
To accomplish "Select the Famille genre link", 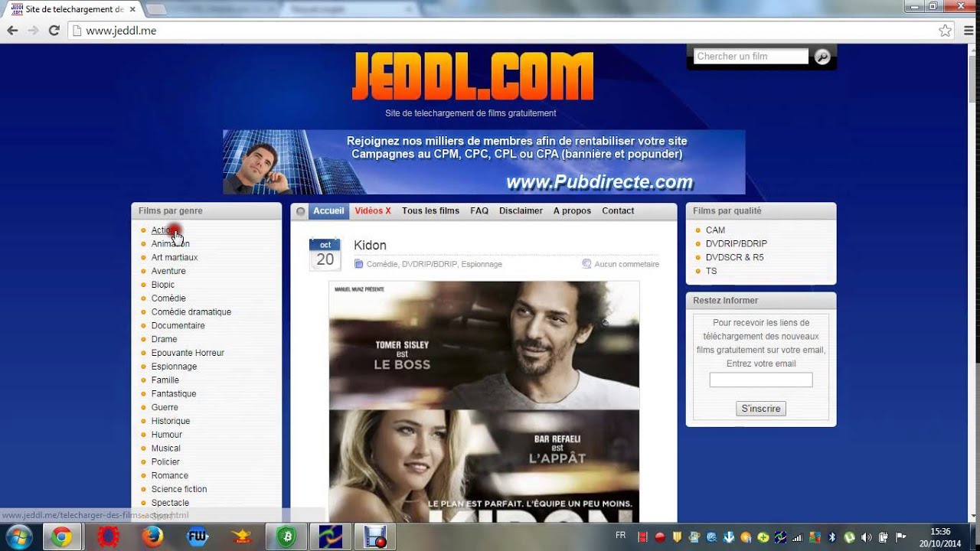I will tap(165, 380).
